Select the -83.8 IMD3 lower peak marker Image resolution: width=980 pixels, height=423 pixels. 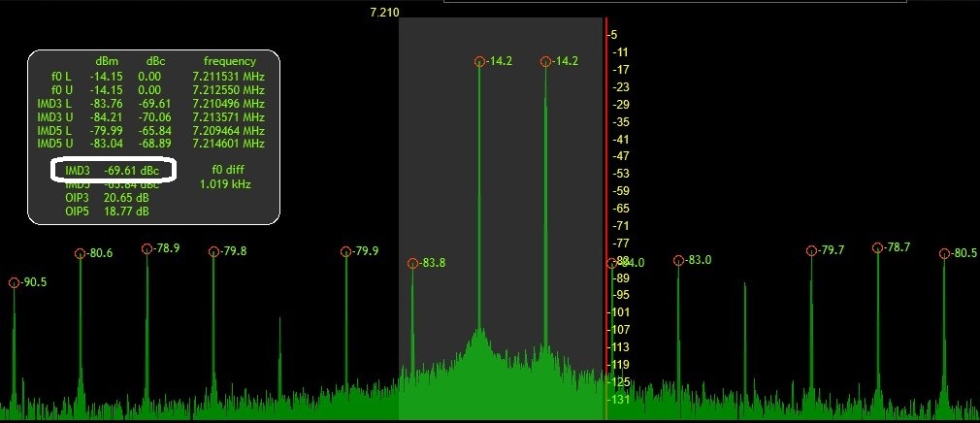(x=412, y=264)
